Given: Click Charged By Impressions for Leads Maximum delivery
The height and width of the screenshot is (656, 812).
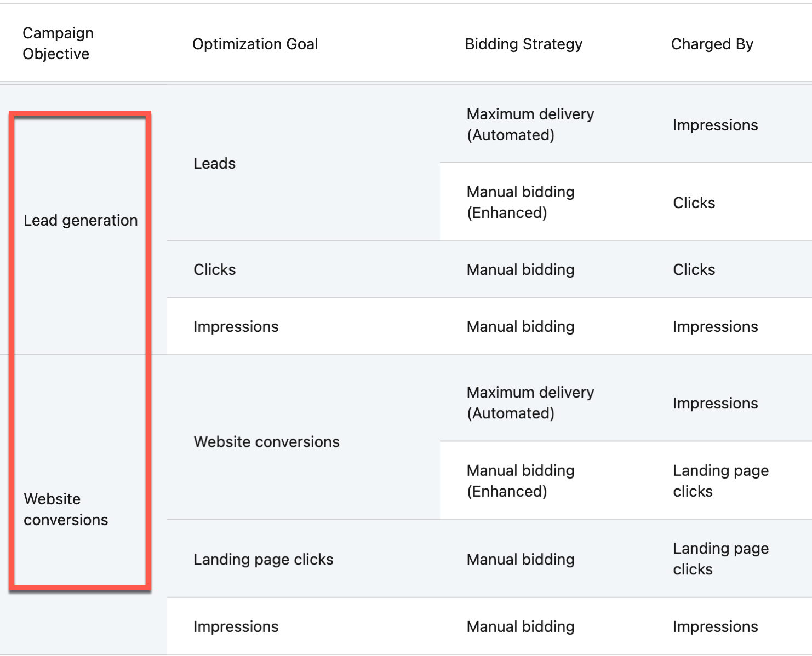Looking at the screenshot, I should click(x=715, y=125).
